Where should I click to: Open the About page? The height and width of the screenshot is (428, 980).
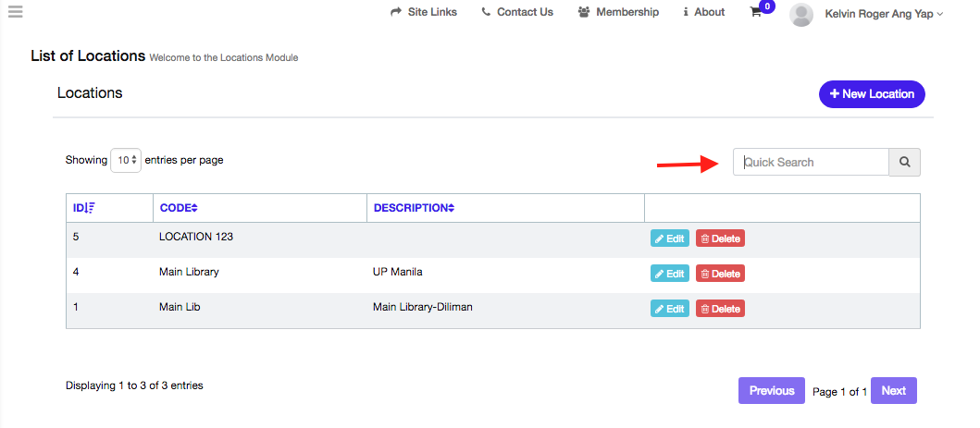[x=703, y=12]
